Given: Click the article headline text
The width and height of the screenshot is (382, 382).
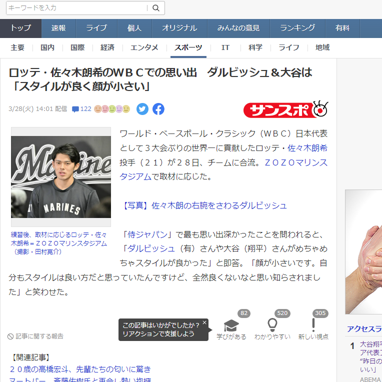Looking at the screenshot, I should point(160,79).
